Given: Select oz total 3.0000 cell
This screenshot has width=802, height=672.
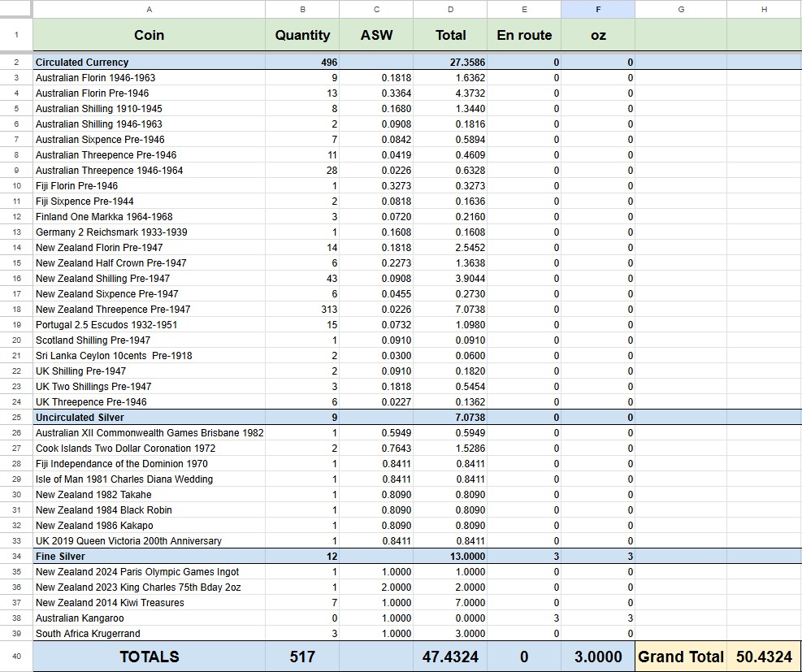Looking at the screenshot, I should coord(598,657).
